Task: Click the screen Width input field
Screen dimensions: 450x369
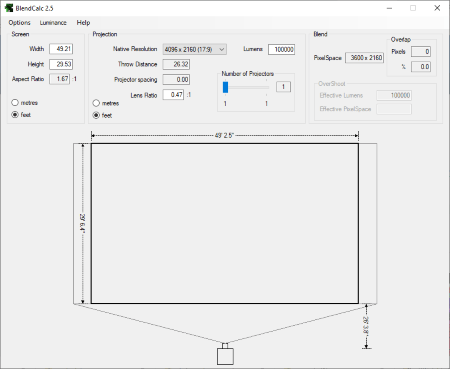Action: [61, 49]
